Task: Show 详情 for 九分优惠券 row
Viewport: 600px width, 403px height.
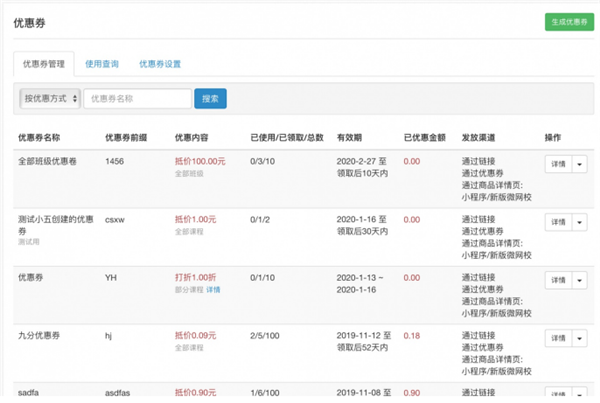Action: coord(558,339)
